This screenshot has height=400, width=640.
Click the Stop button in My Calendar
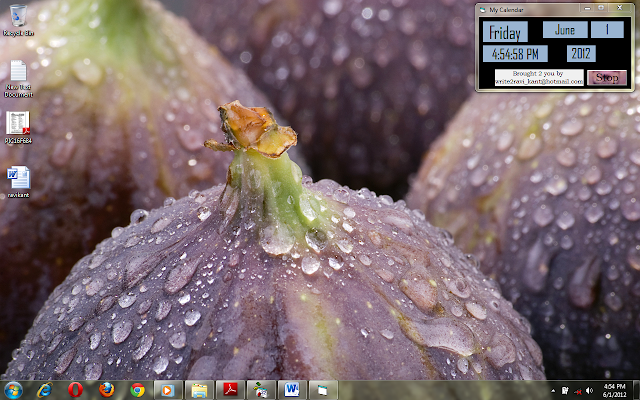coord(607,78)
